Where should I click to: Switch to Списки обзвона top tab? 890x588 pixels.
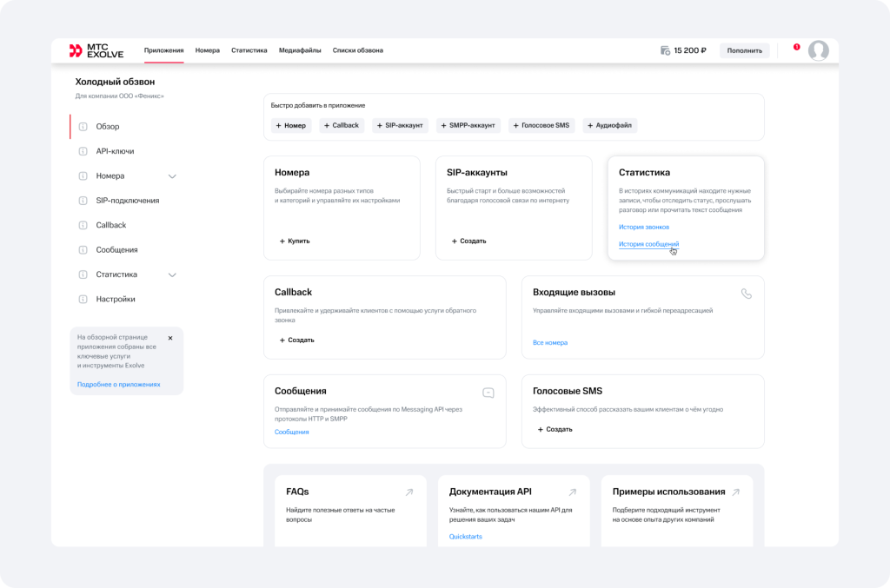pos(357,50)
